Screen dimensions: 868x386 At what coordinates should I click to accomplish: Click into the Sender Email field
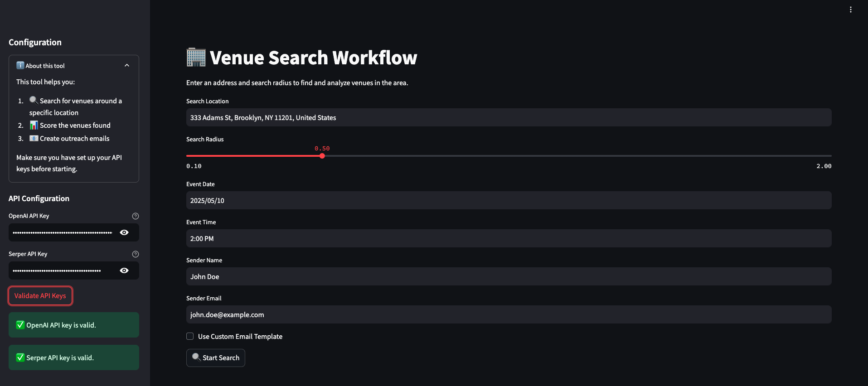508,314
